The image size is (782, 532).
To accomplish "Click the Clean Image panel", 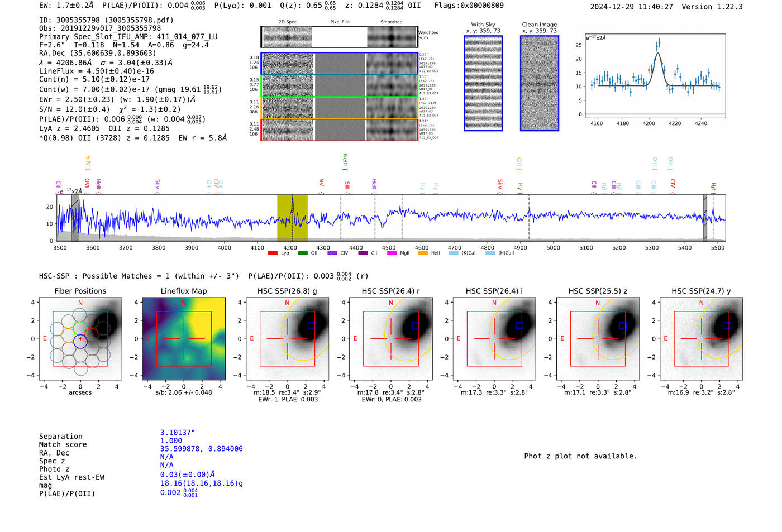I will tap(540, 83).
